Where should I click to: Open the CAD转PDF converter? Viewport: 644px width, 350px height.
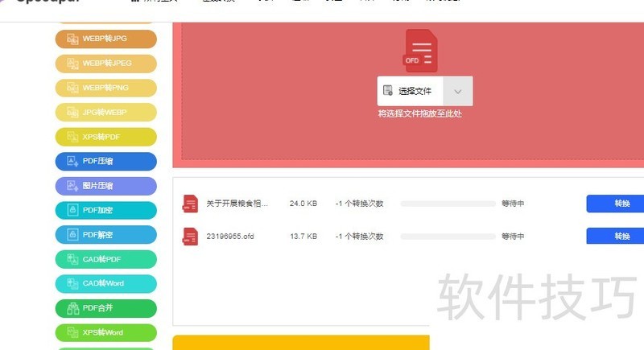[x=106, y=259]
